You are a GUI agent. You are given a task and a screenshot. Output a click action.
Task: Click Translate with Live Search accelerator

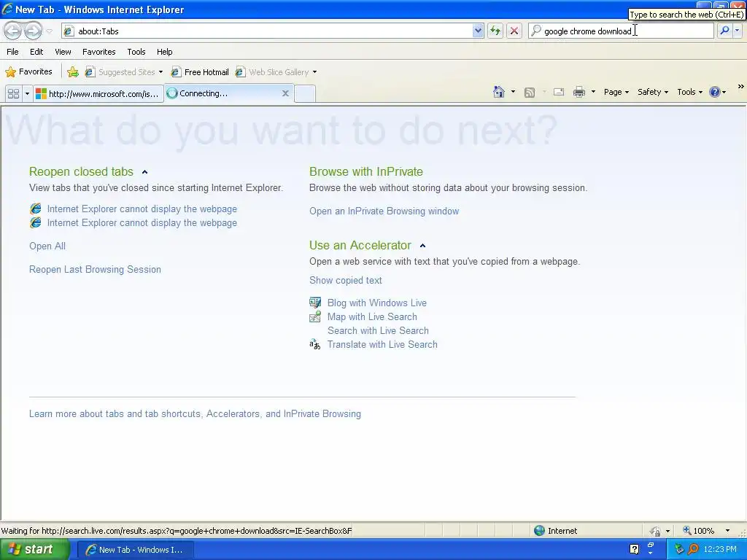coord(382,344)
